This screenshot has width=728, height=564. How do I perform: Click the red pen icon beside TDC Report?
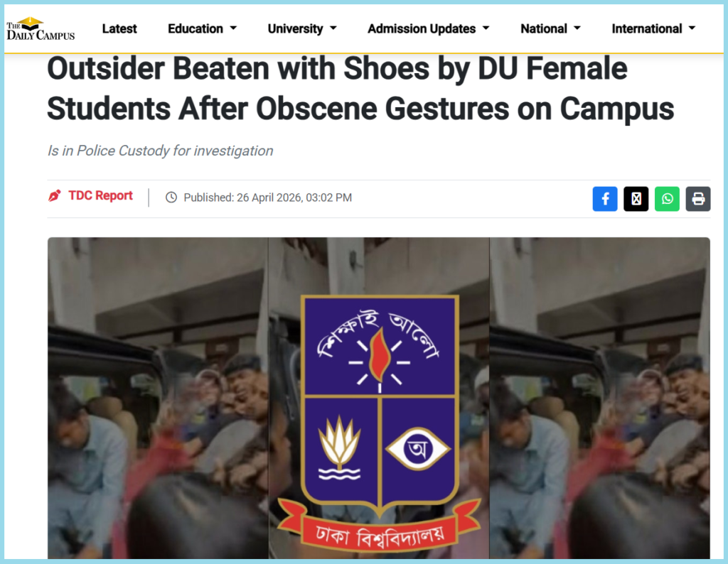pyautogui.click(x=54, y=196)
